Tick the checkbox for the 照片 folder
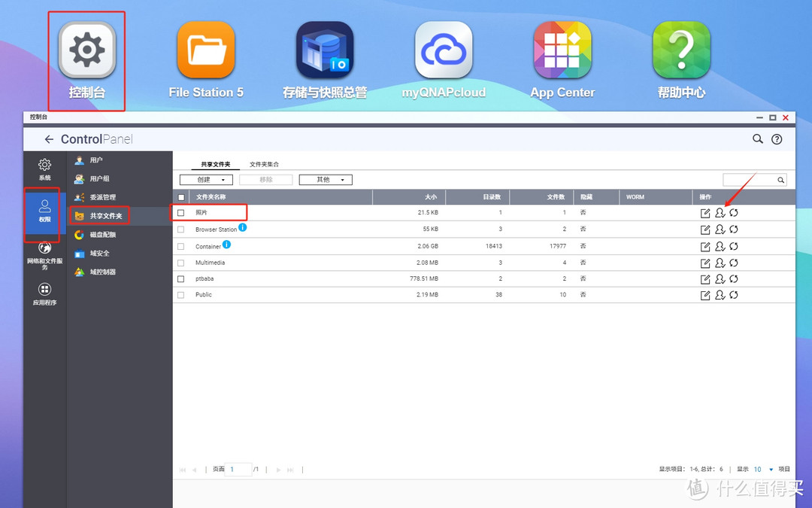The height and width of the screenshot is (508, 812). coord(180,213)
